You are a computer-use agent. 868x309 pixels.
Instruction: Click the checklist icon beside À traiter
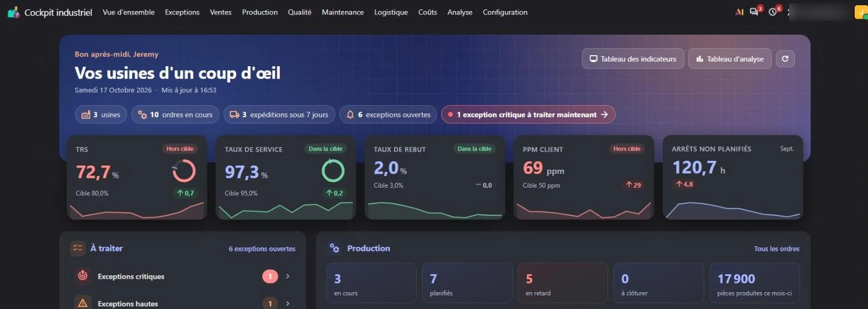pos(77,249)
